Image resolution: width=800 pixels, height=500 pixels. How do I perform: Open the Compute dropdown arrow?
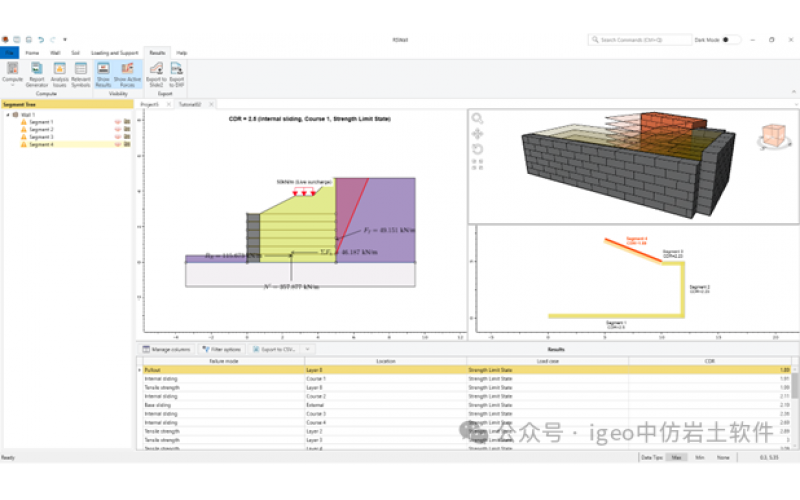13,85
